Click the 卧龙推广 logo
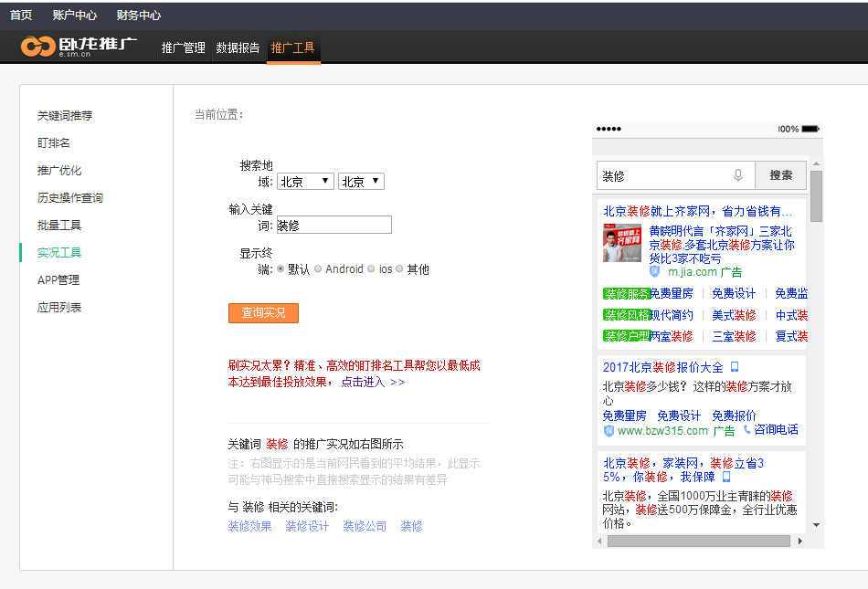The image size is (868, 589). coord(79,46)
